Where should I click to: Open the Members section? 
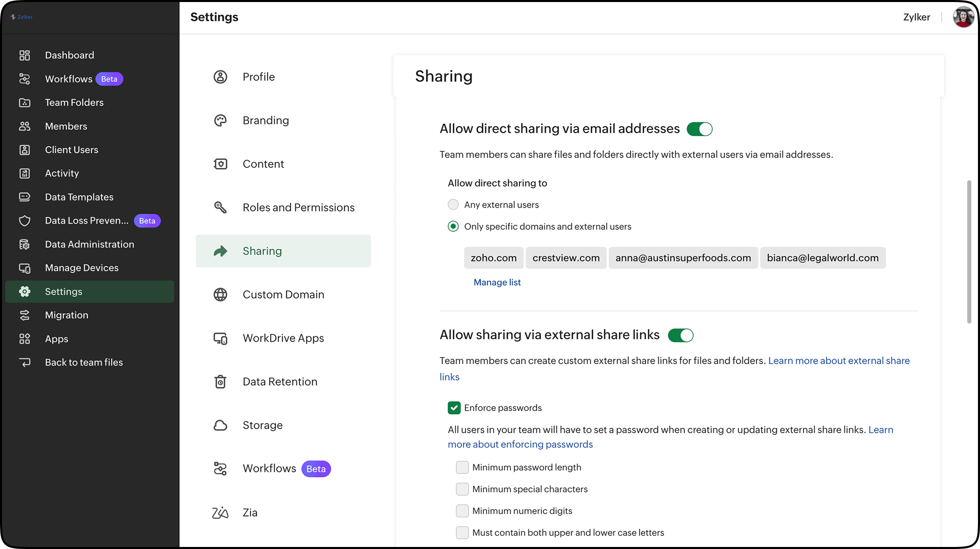66,126
